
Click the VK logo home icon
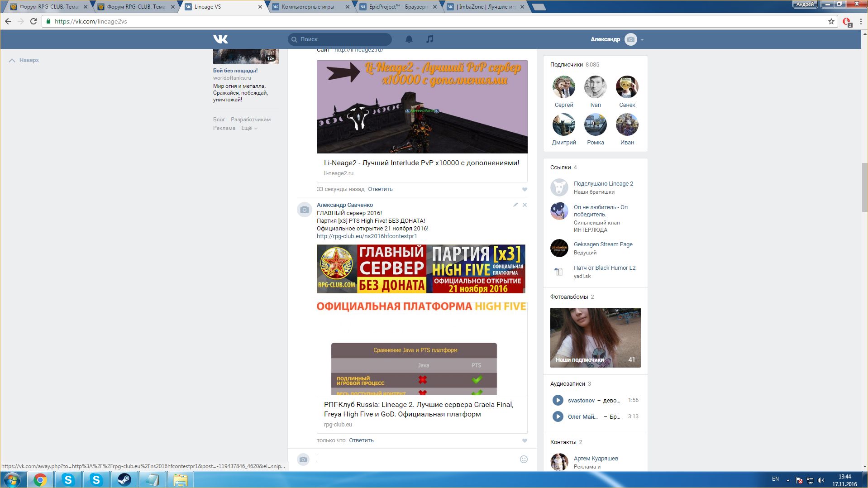pos(220,39)
